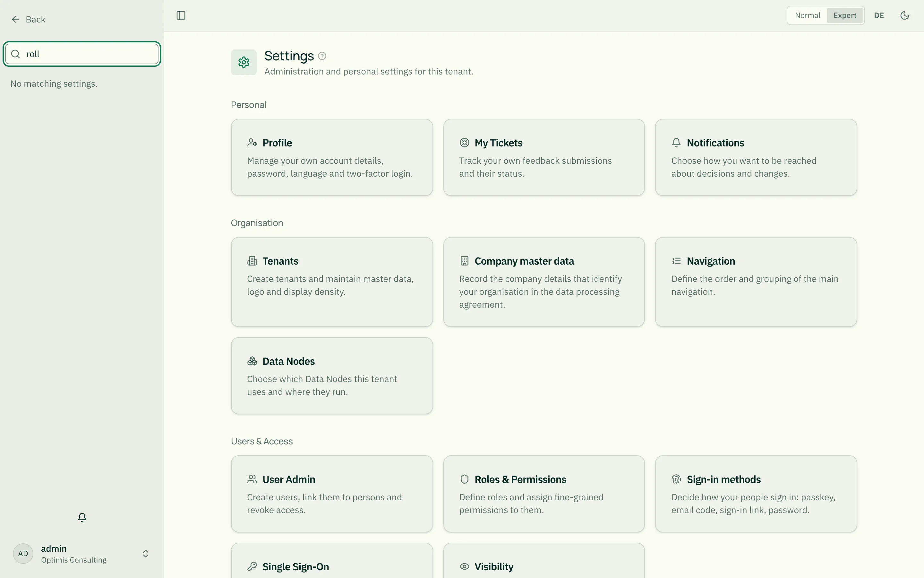Open the Single Sign-On card
The image size is (924, 578).
pos(332,561)
